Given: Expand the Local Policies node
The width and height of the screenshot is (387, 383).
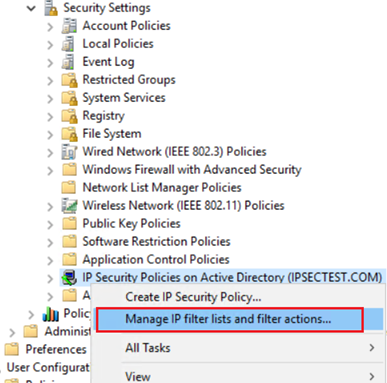Looking at the screenshot, I should pos(50,45).
